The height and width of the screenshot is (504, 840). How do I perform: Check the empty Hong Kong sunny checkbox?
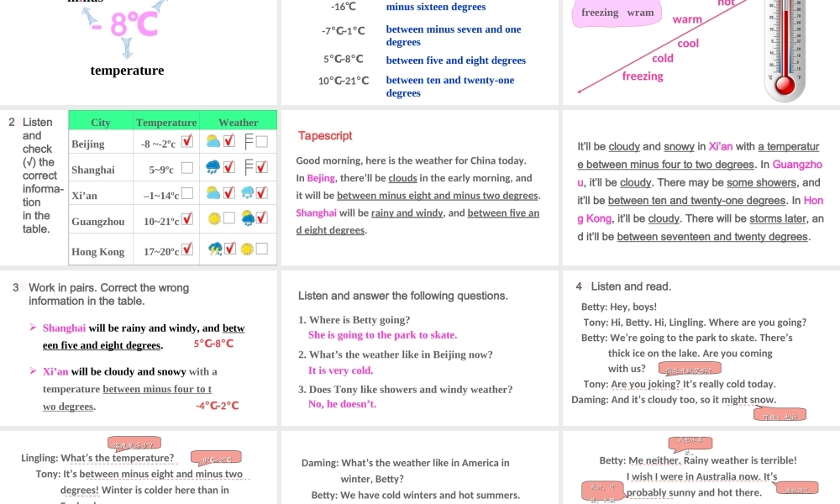[261, 249]
